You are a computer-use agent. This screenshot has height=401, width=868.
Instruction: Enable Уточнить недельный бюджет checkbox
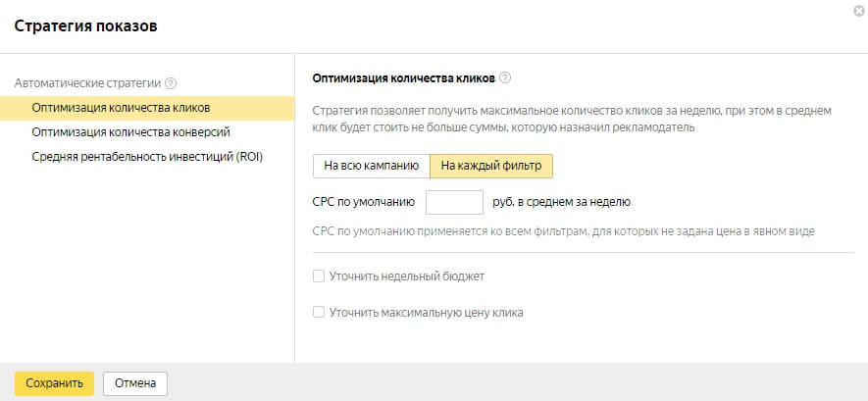pos(319,276)
